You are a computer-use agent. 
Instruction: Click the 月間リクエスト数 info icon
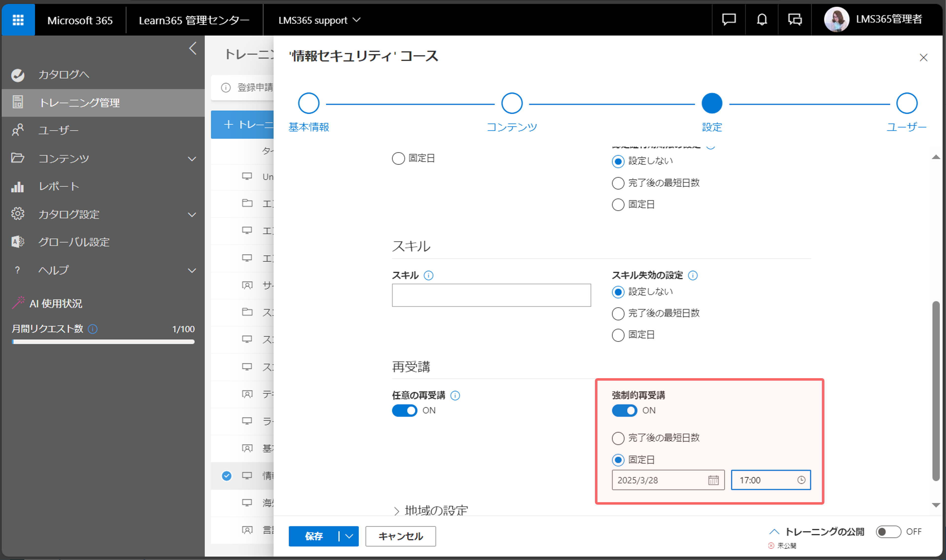click(x=93, y=329)
